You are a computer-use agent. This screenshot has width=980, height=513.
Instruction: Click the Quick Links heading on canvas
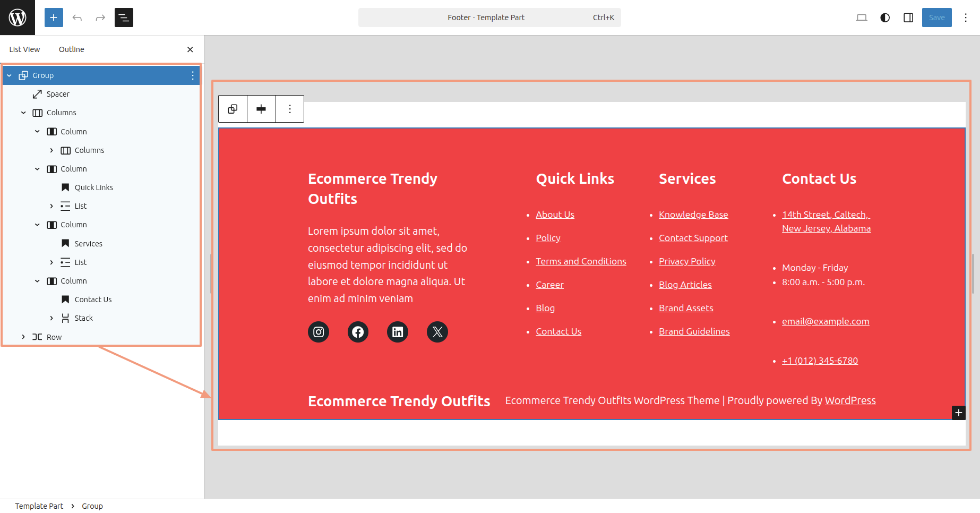[x=575, y=179]
